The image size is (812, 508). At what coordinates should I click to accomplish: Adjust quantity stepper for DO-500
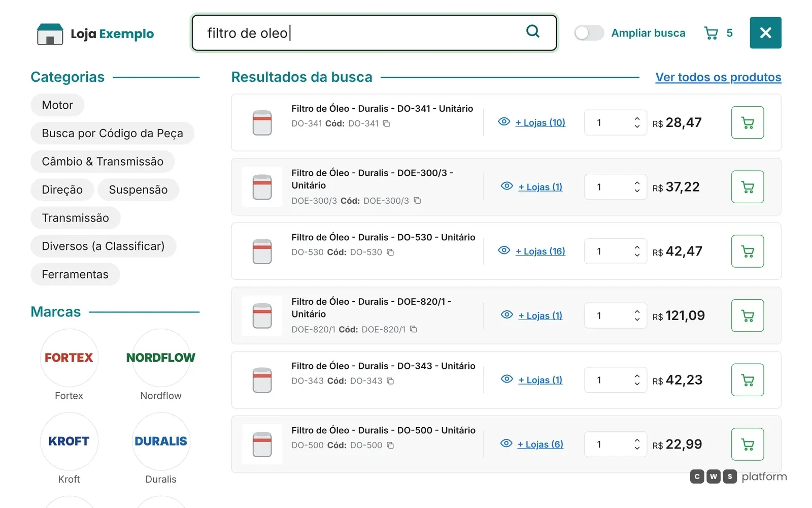(x=637, y=444)
